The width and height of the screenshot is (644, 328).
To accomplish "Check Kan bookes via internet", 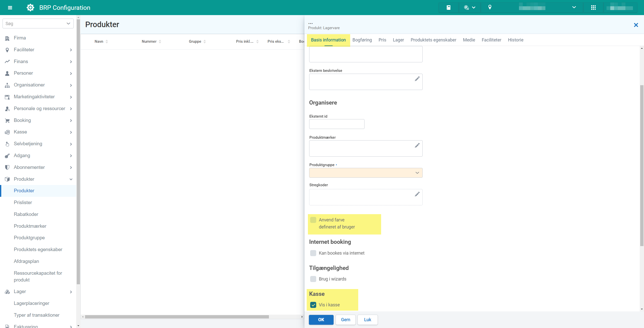I will click(313, 253).
